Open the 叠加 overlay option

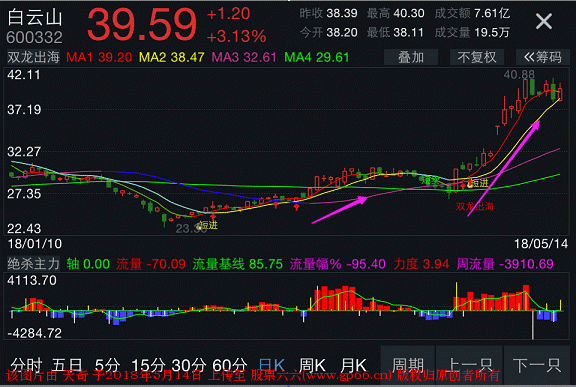tap(411, 57)
